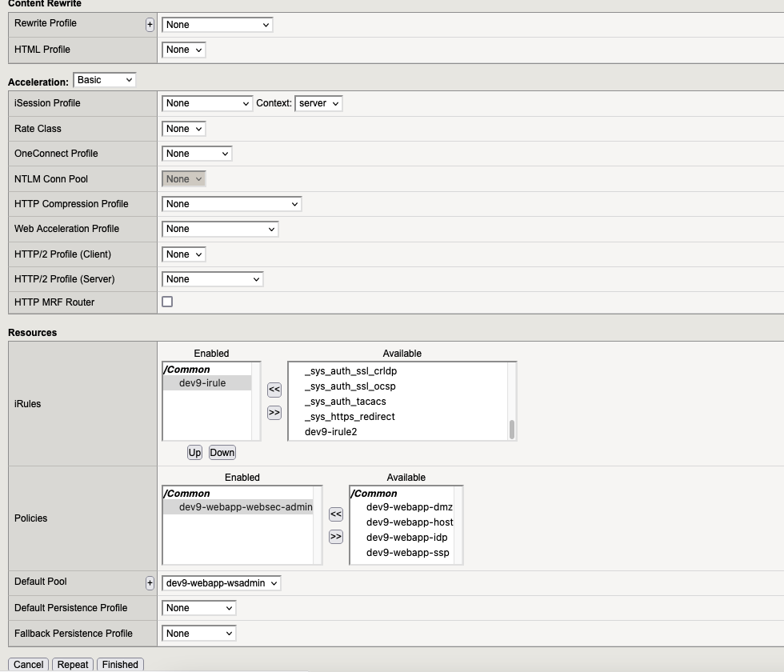Expand the HTTP Compression Profile dropdown
Viewport: 784px width, 672px height.
tap(231, 204)
